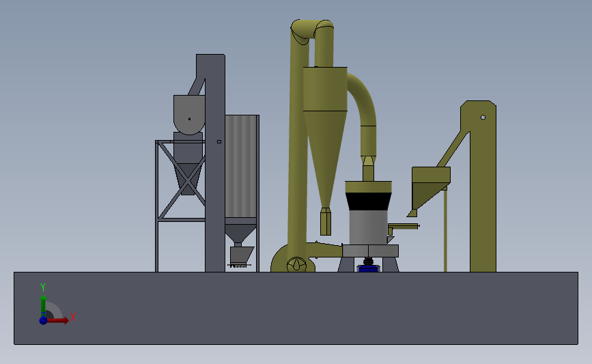Click the blue Z axis origin ball
The image size is (592, 364).
click(43, 320)
